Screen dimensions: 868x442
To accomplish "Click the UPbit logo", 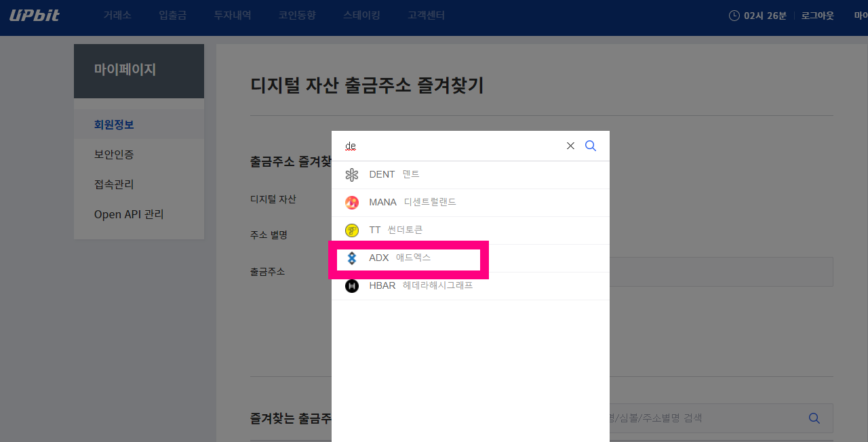I will 34,15.
